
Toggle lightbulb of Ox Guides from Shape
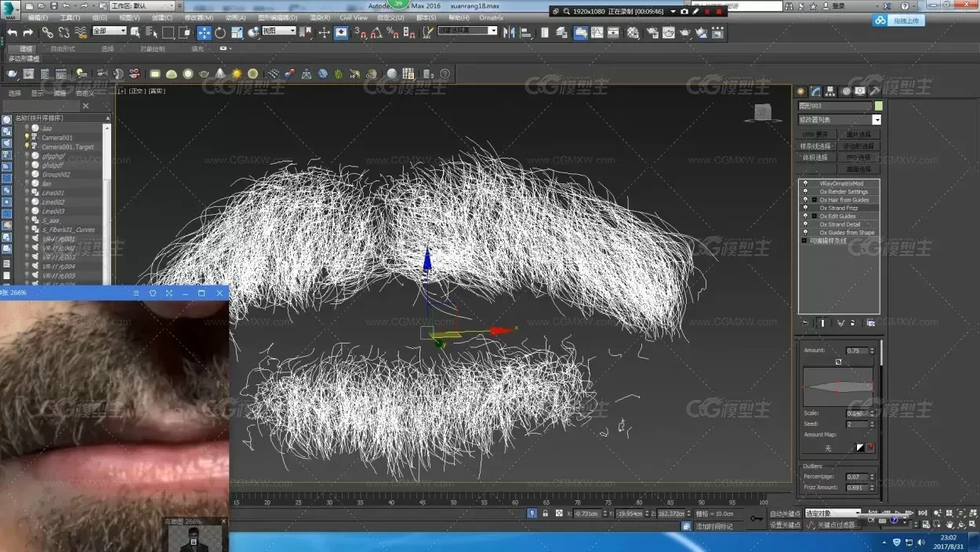[x=805, y=232]
